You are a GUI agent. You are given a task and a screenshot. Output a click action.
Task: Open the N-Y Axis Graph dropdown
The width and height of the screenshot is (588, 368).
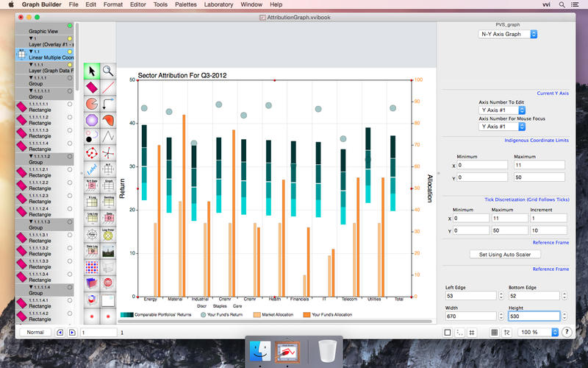coord(508,34)
